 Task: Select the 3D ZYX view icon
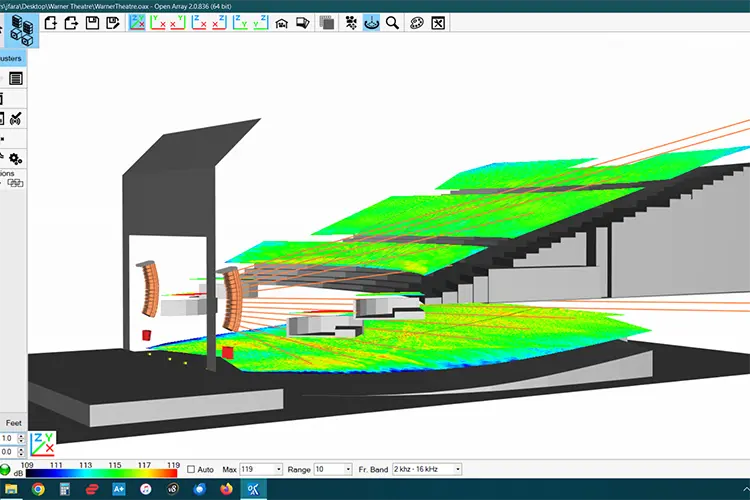pyautogui.click(x=137, y=22)
